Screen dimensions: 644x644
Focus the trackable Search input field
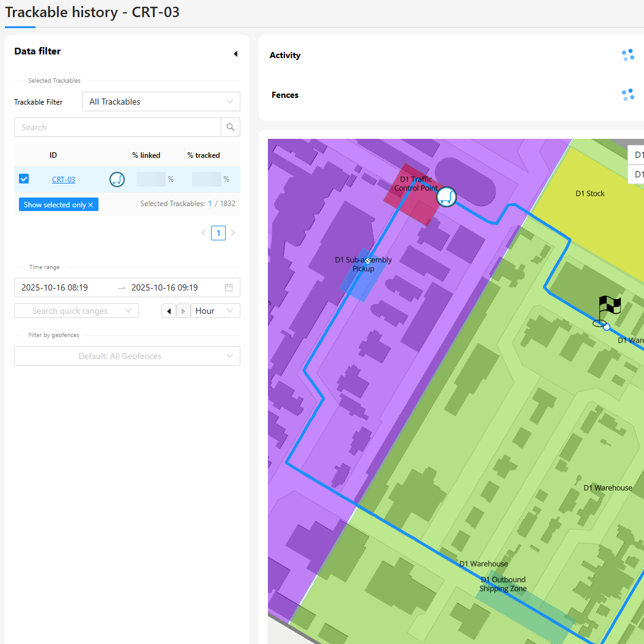117,127
